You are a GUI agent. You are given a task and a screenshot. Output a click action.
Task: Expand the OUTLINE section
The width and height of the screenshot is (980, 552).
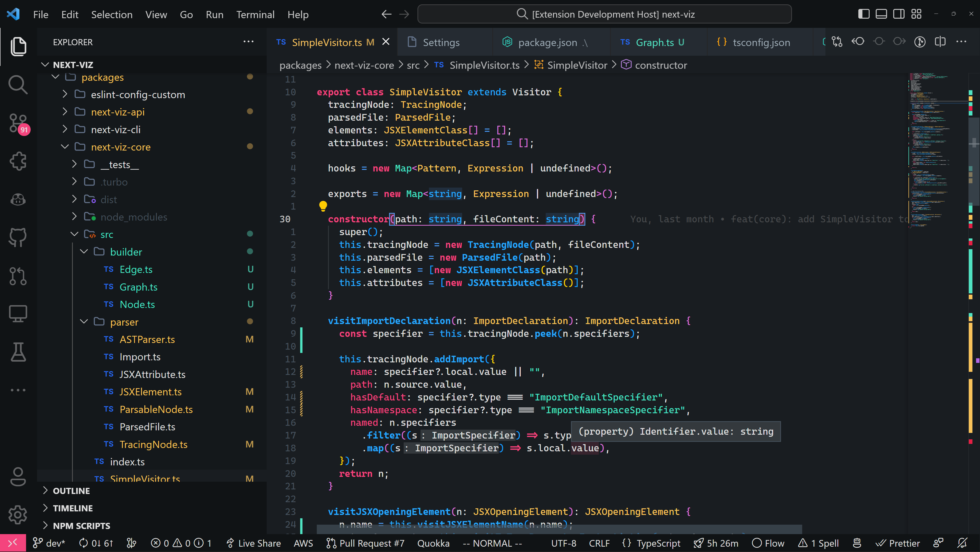tap(152, 491)
